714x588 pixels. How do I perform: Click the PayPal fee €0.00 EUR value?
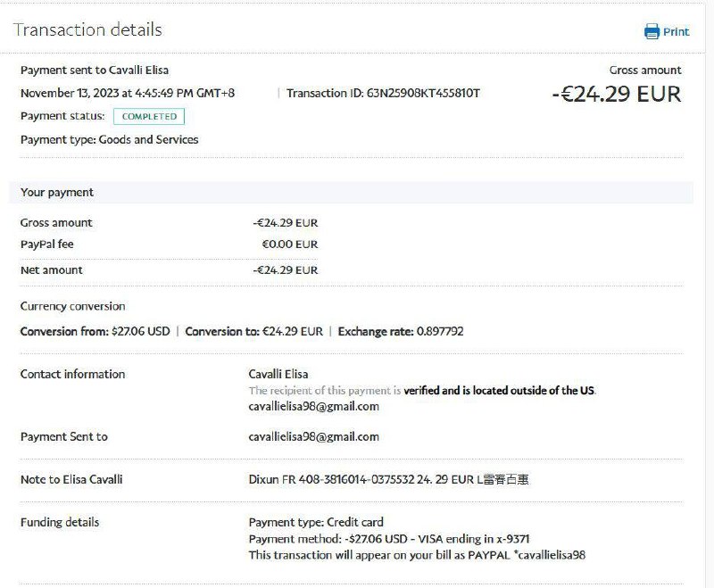289,244
